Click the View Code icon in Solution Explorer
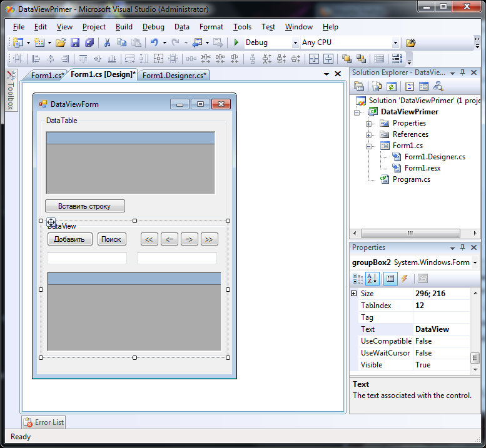Image resolution: width=486 pixels, height=448 pixels. click(410, 87)
